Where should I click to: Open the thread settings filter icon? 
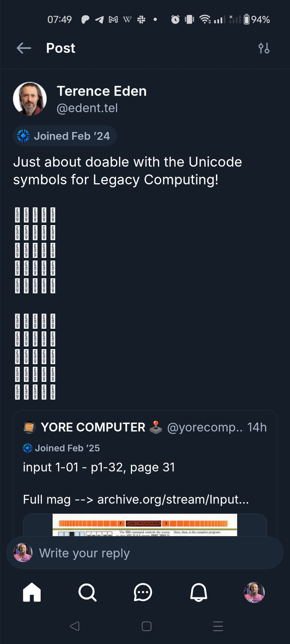[x=264, y=48]
